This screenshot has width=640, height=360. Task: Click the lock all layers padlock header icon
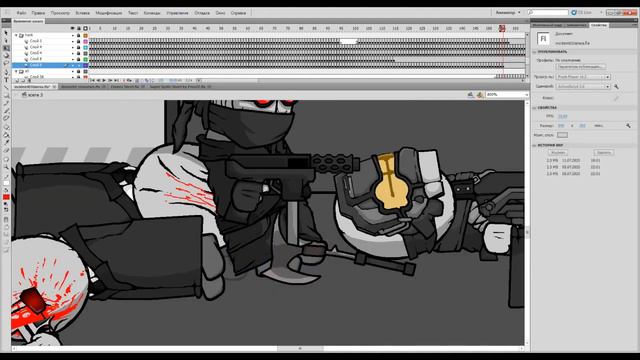[x=79, y=29]
